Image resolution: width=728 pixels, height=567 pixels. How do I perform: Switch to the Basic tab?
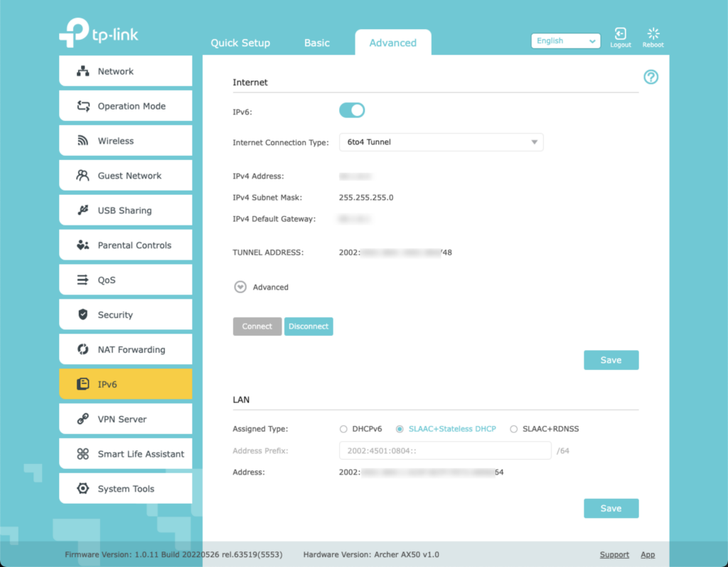click(316, 43)
